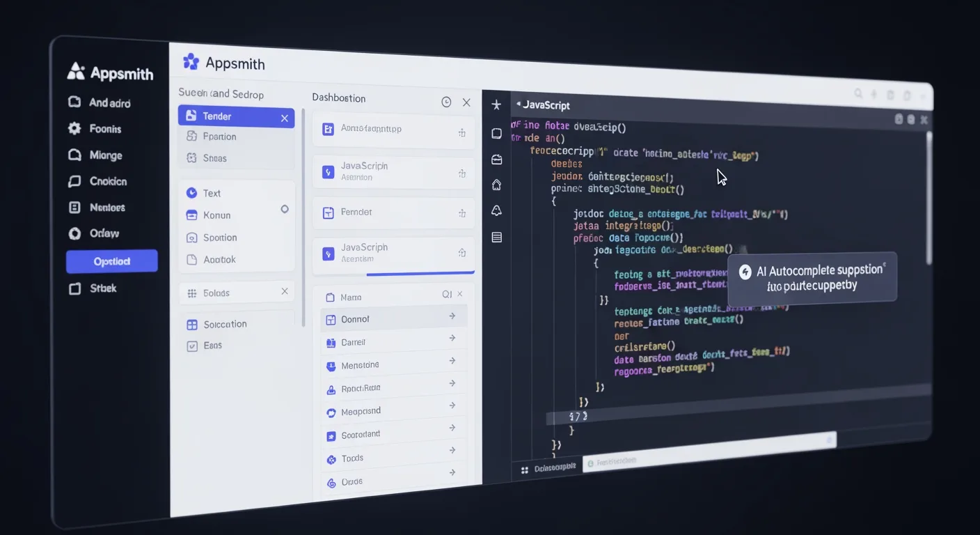
Task: Open the Foonis gear icon in the sidebar
Action: pos(74,128)
